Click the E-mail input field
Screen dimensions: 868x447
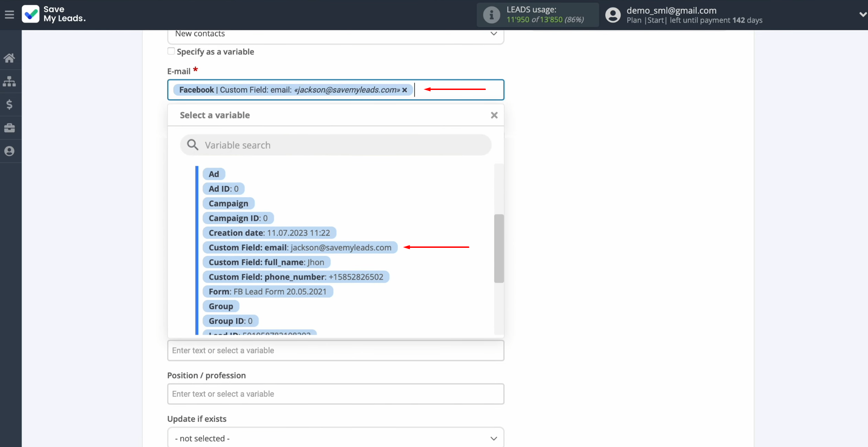(336, 90)
